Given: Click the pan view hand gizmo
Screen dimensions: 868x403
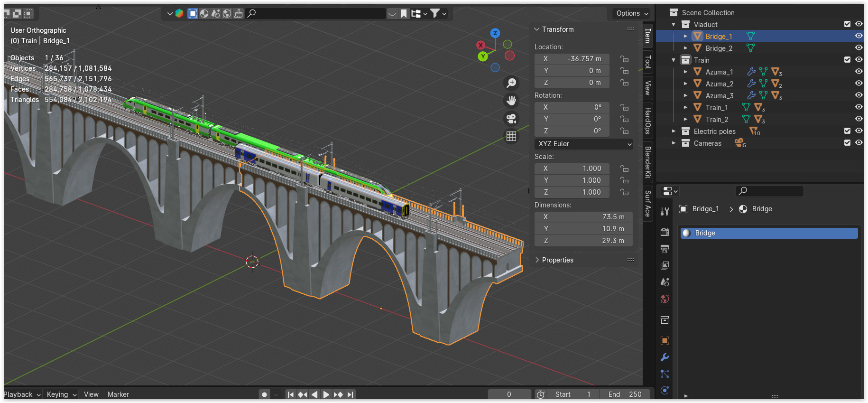Looking at the screenshot, I should pos(511,101).
